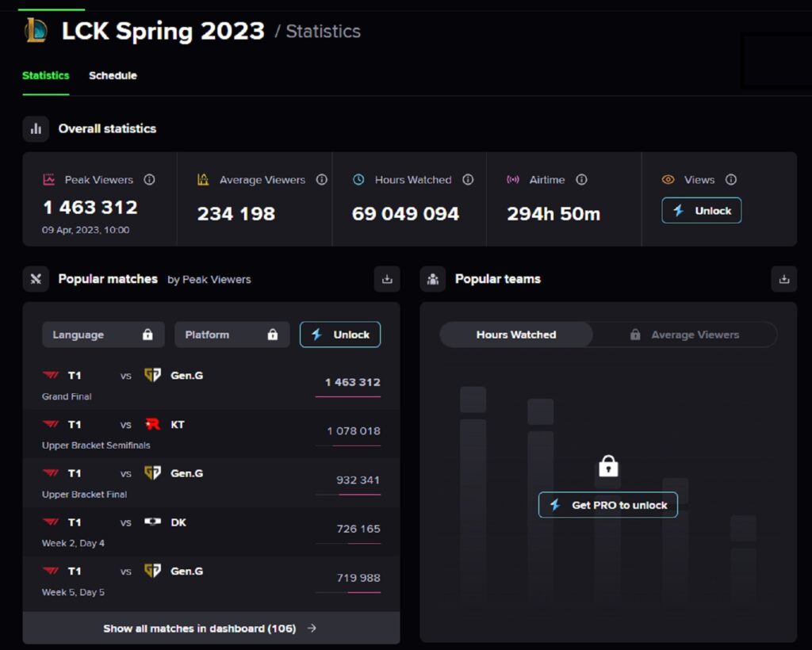Click the 'Grand Final' match label
The width and height of the screenshot is (812, 650).
(67, 396)
